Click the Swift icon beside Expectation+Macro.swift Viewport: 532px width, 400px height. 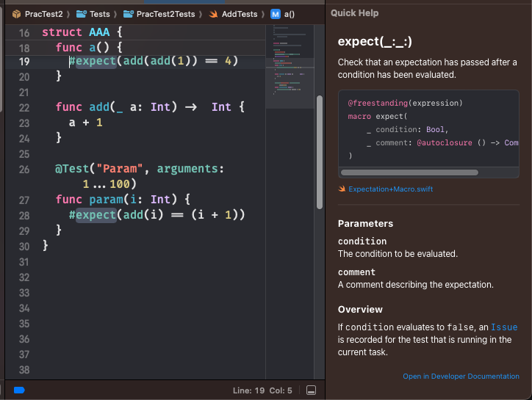pyautogui.click(x=342, y=189)
